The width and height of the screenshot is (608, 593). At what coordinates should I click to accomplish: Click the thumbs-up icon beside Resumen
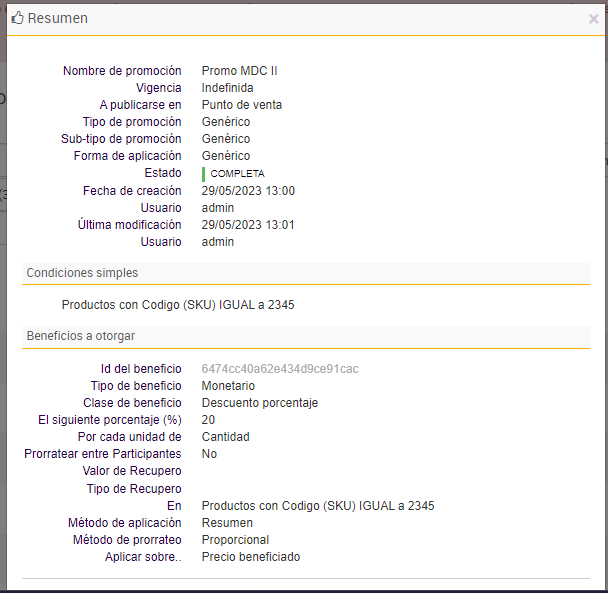[17, 18]
